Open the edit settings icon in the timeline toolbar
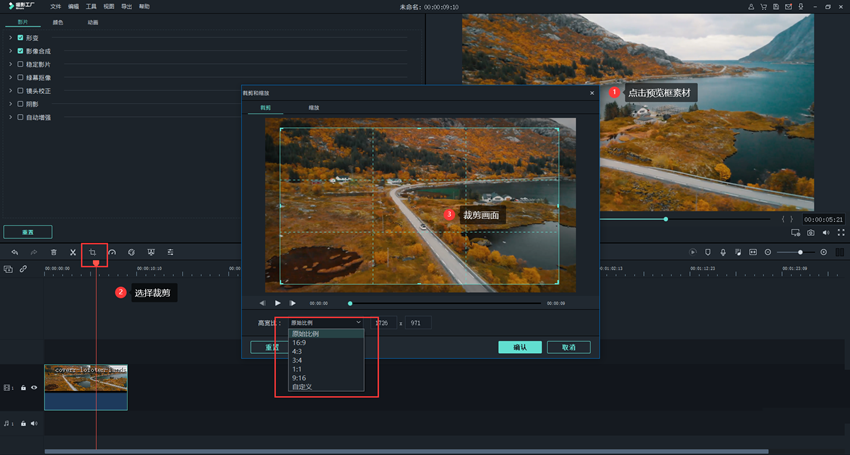The image size is (850, 455). coord(170,252)
